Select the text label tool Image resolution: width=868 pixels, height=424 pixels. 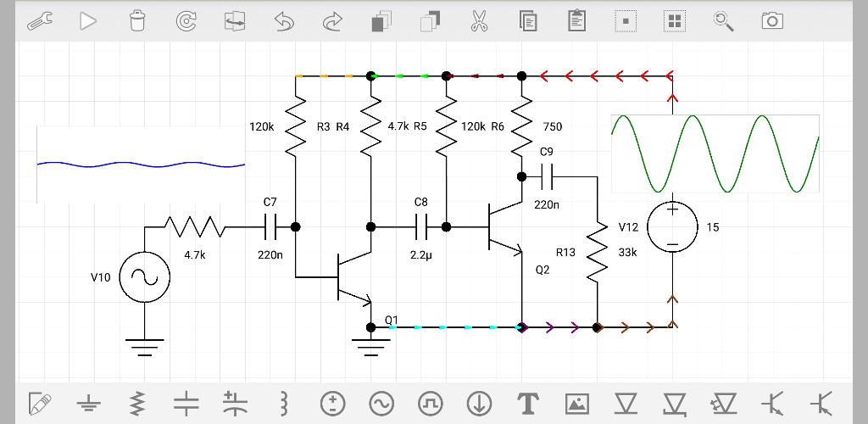(527, 403)
